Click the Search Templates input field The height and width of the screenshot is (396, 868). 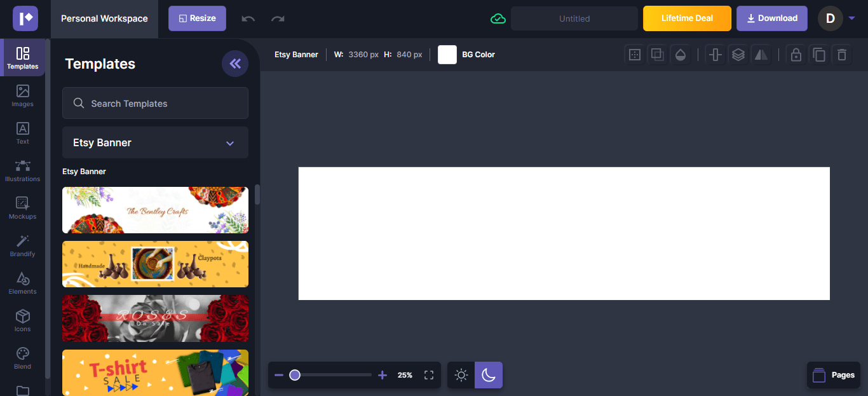click(x=155, y=103)
